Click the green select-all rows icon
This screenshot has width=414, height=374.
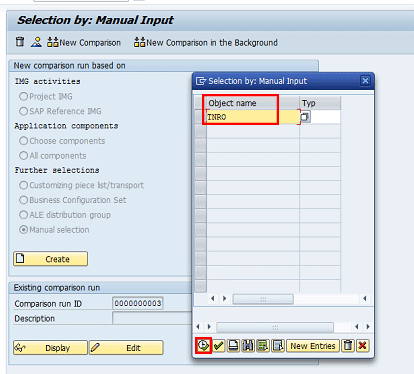pos(263,346)
